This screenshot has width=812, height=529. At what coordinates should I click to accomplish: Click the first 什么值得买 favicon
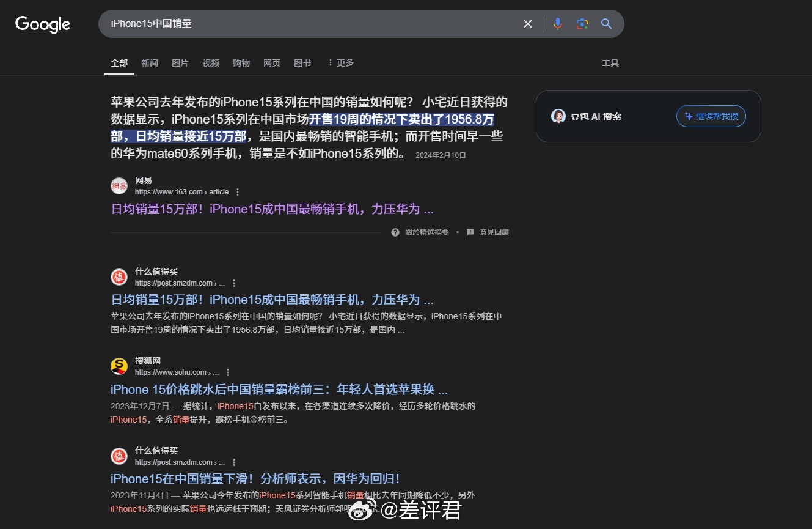click(x=119, y=277)
